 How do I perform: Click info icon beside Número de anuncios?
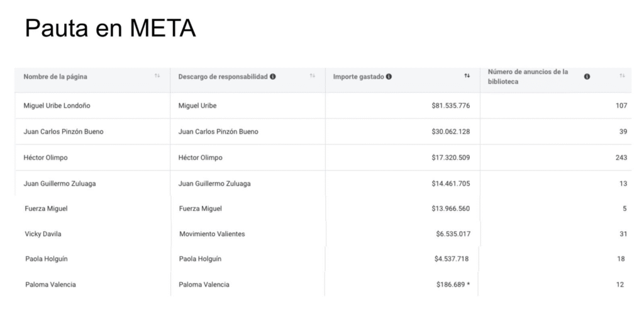[587, 76]
